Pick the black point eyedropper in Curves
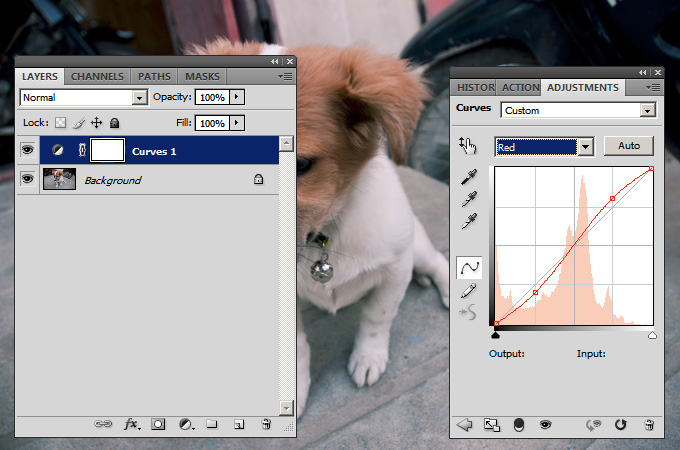This screenshot has width=680, height=450. [x=469, y=177]
